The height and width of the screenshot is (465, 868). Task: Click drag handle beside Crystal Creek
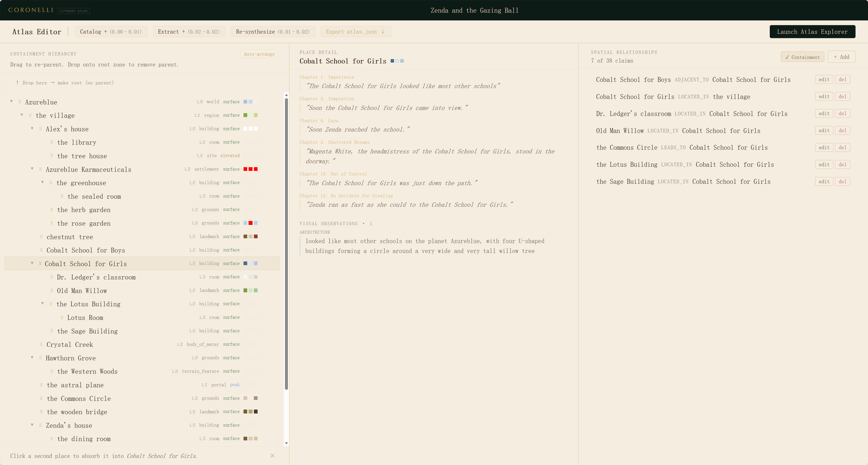41,344
